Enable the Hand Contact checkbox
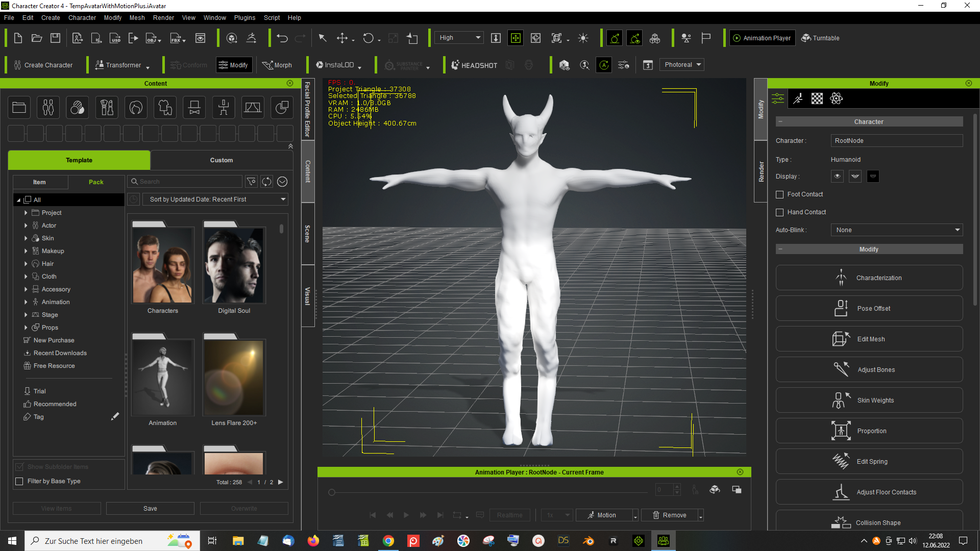The width and height of the screenshot is (980, 551). click(x=779, y=212)
